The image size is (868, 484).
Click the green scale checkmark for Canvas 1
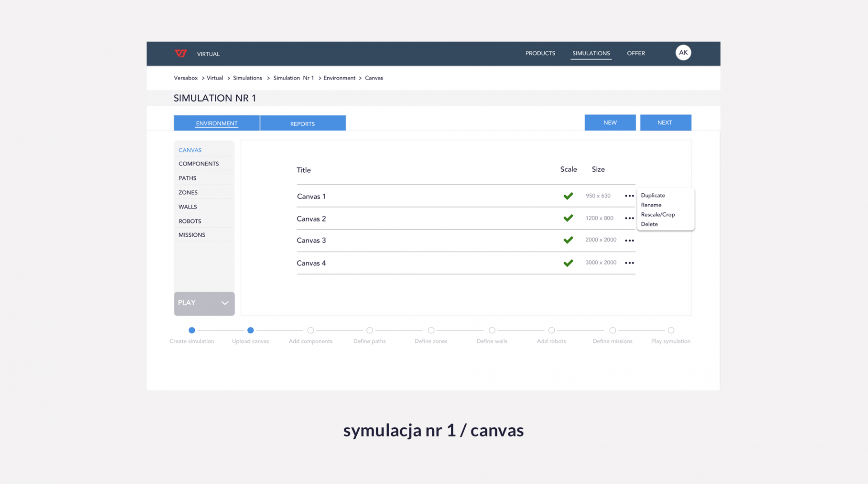pyautogui.click(x=568, y=196)
